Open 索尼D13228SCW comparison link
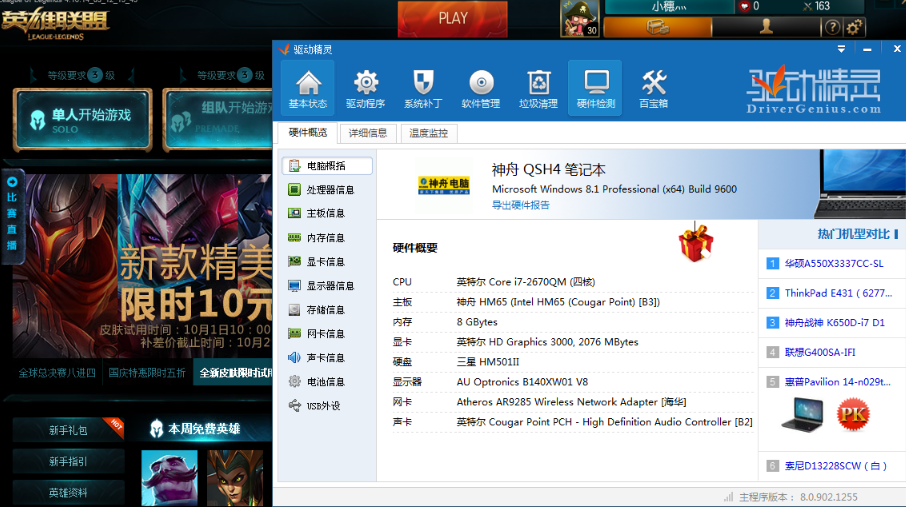This screenshot has width=906, height=507. pos(836,465)
